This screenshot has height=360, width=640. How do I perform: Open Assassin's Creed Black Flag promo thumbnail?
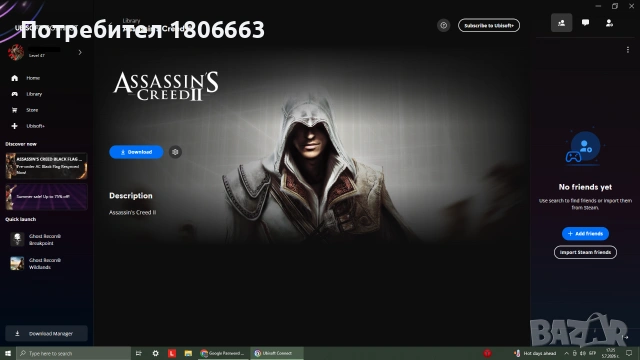click(x=47, y=166)
